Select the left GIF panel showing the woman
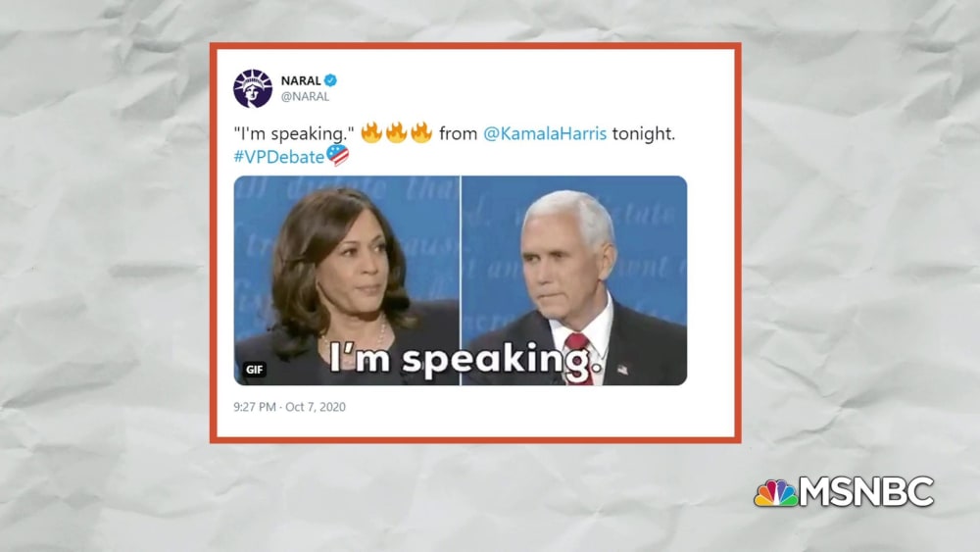Screen dimensions: 980x552 [x=347, y=280]
